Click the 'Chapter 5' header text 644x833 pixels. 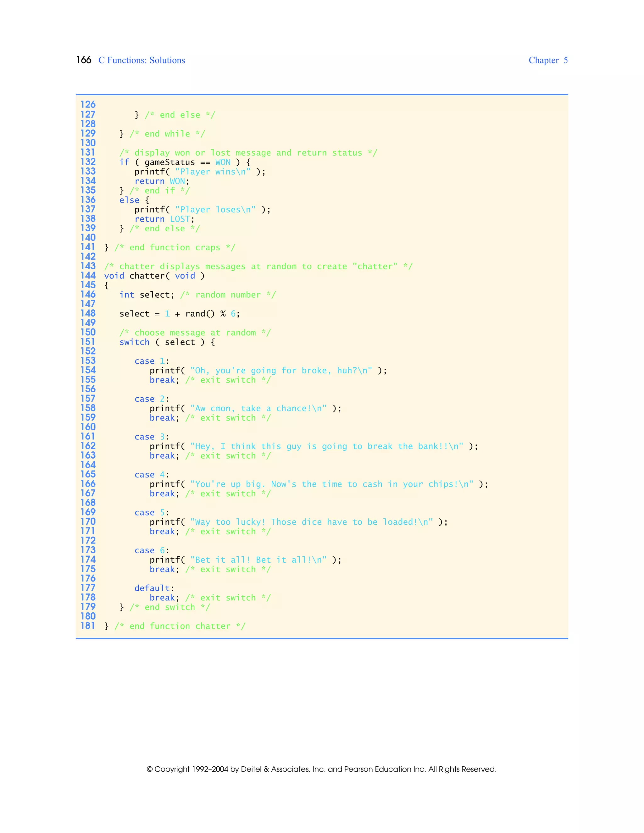(548, 60)
